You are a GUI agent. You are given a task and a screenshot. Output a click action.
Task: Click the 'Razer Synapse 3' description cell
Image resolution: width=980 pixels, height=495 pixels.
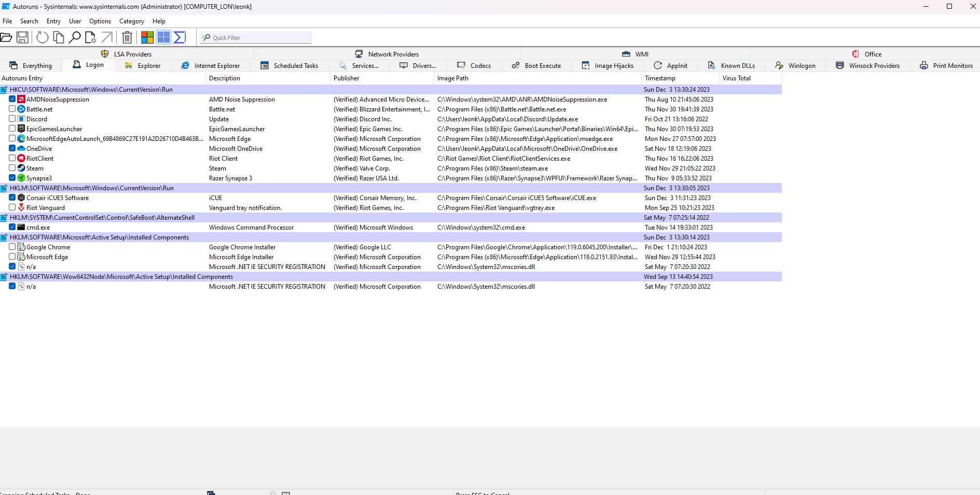pos(230,178)
